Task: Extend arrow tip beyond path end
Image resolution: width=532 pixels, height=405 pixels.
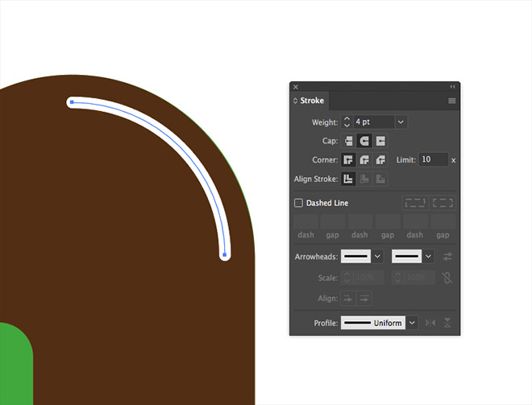Action: pyautogui.click(x=348, y=299)
